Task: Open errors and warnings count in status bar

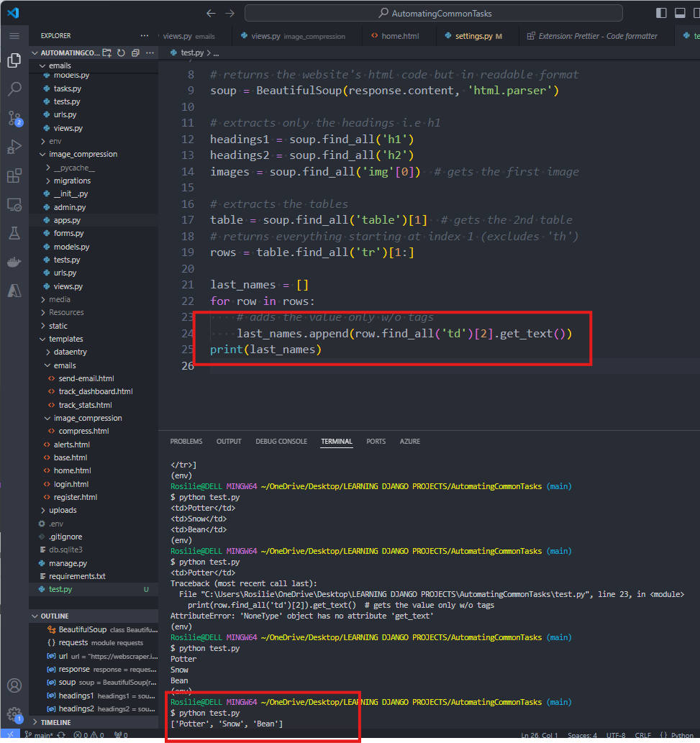Action: [88, 735]
